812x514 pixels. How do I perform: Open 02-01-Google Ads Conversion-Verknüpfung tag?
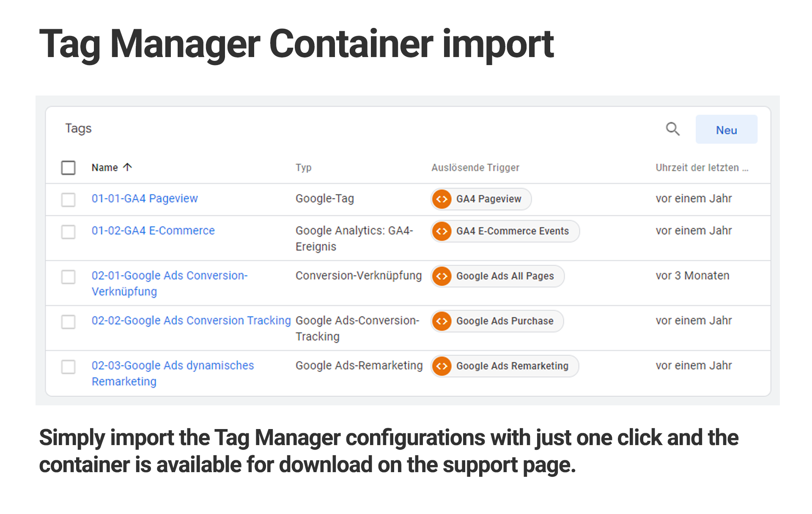tap(170, 283)
